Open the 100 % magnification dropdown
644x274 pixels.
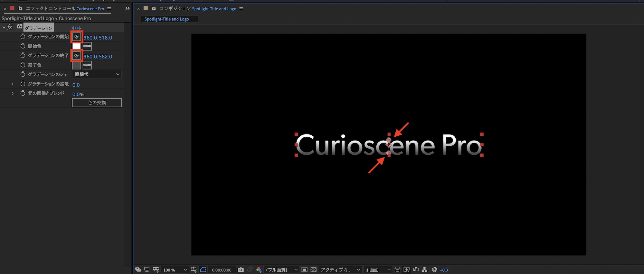175,270
